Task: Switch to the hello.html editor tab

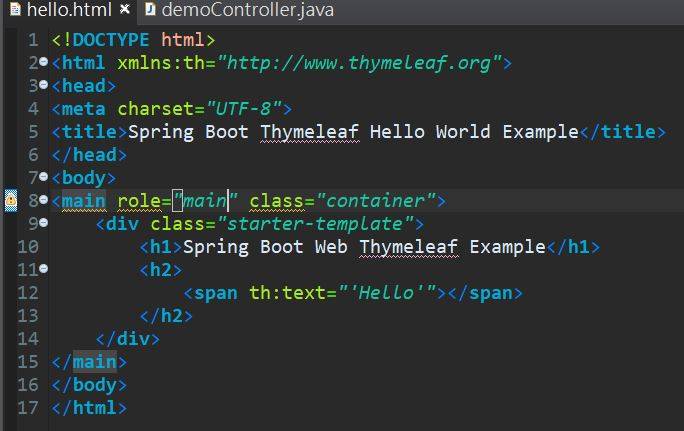Action: [x=70, y=10]
